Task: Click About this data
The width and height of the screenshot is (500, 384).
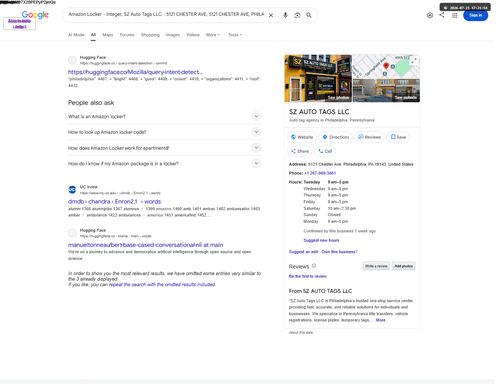Action: pos(301,333)
